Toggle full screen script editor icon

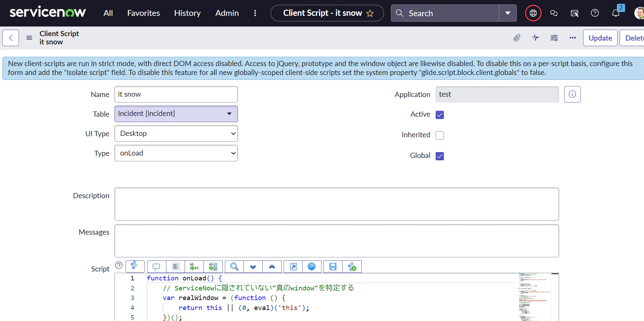tap(293, 267)
